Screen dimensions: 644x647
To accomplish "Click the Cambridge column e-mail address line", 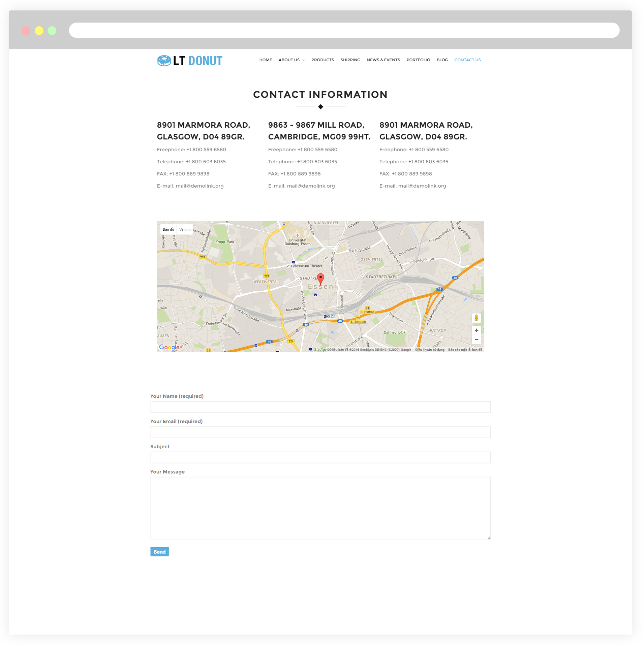I will click(x=301, y=186).
